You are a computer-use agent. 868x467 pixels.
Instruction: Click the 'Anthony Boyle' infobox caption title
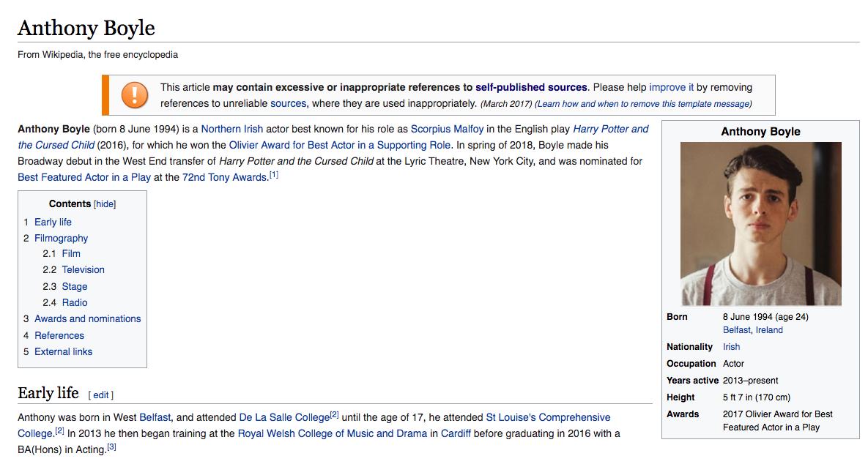(760, 132)
